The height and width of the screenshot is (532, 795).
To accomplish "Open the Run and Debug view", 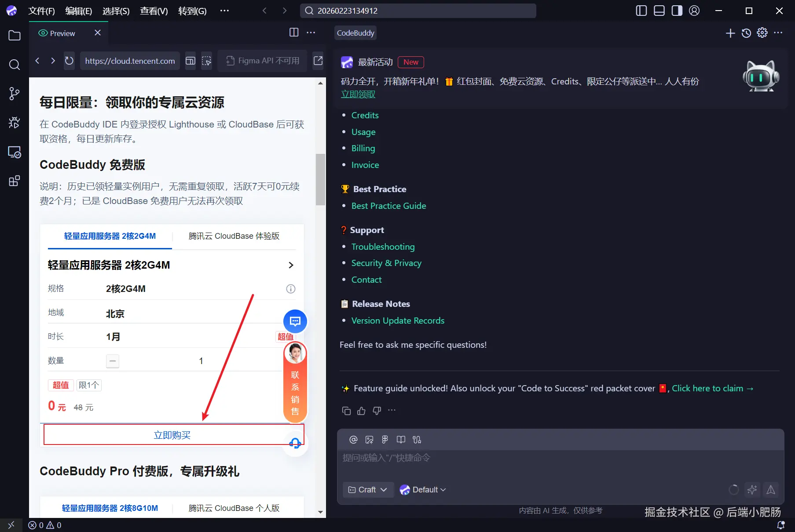I will [15, 123].
